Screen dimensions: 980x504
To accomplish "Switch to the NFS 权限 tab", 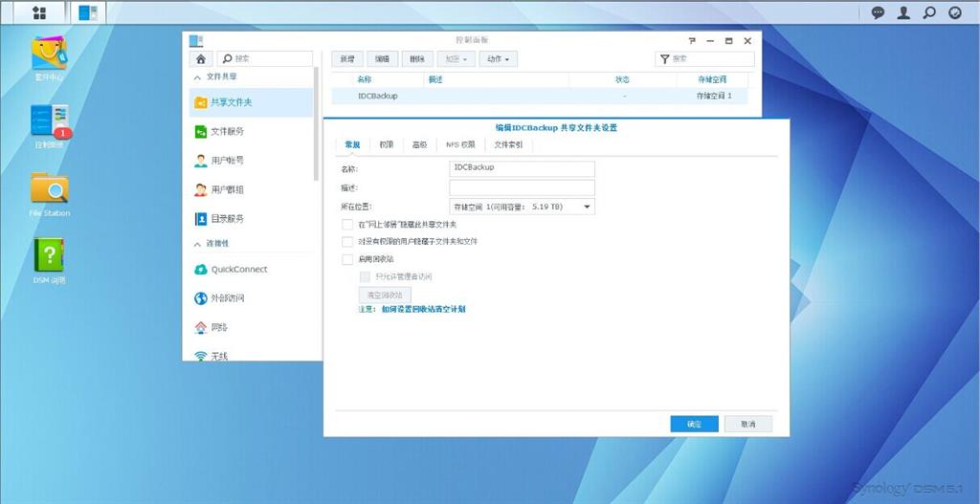I will [x=459, y=145].
